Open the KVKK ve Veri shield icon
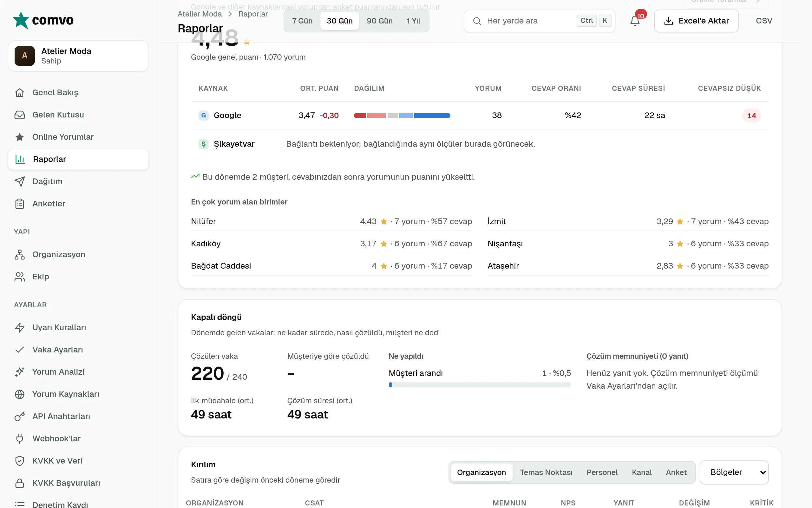The height and width of the screenshot is (508, 812). click(x=20, y=461)
